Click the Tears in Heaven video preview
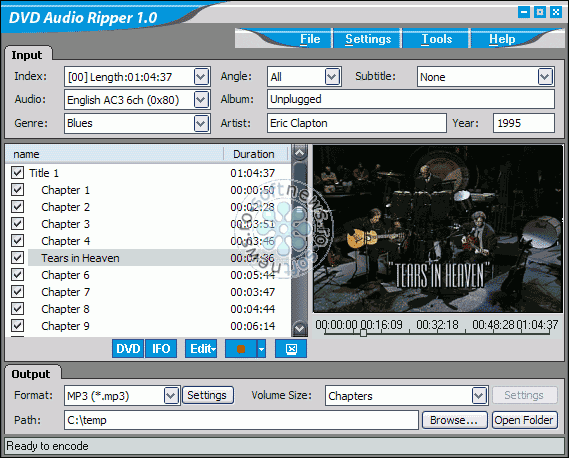The width and height of the screenshot is (569, 458). [x=438, y=229]
